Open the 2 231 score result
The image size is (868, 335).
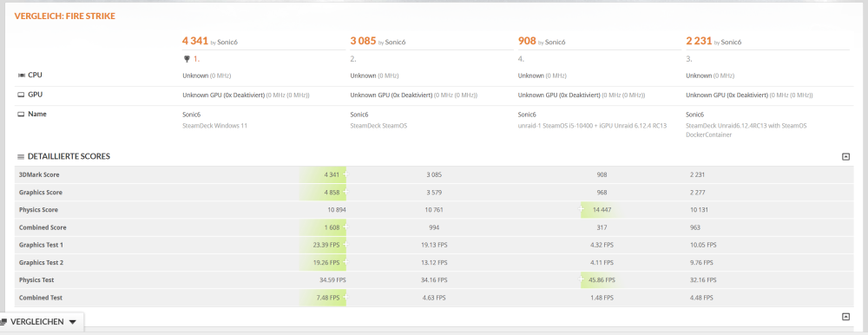(699, 41)
